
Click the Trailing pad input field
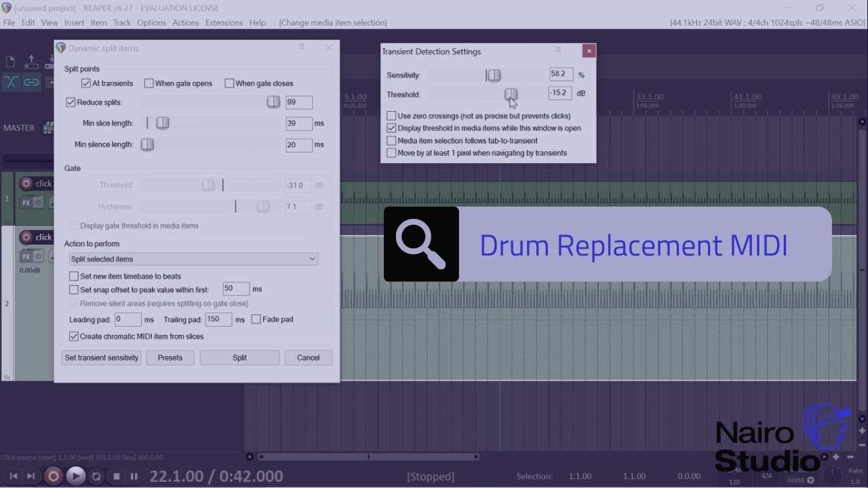[x=218, y=319]
